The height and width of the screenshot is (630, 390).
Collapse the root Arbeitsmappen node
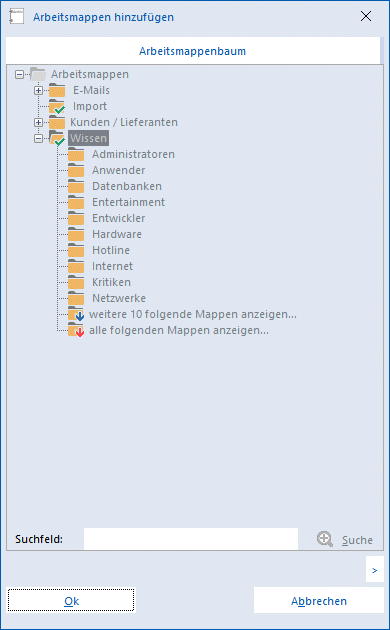click(x=19, y=74)
